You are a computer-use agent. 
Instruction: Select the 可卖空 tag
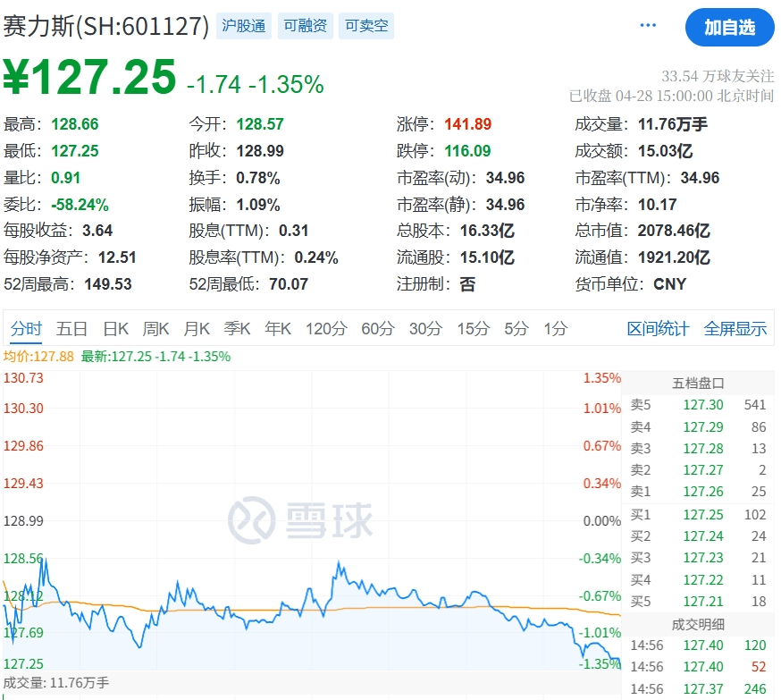pyautogui.click(x=366, y=25)
